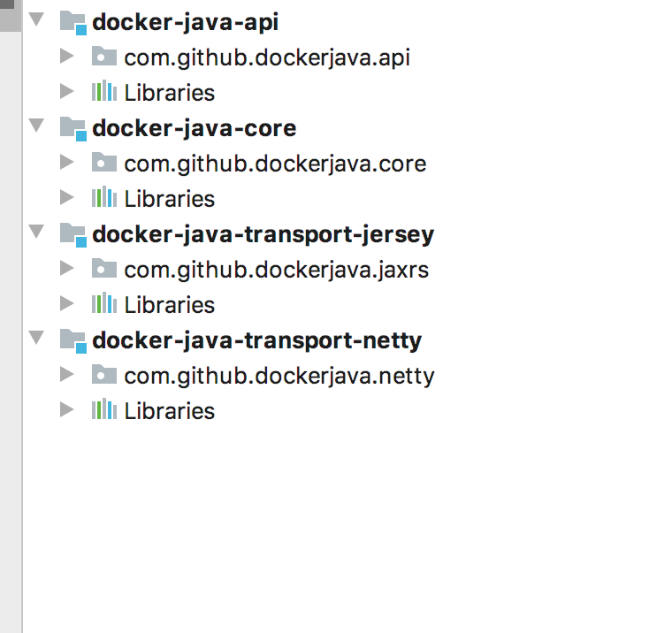Expand Libraries under docker-java-transport-jersey
This screenshot has width=672, height=633.
tap(66, 303)
